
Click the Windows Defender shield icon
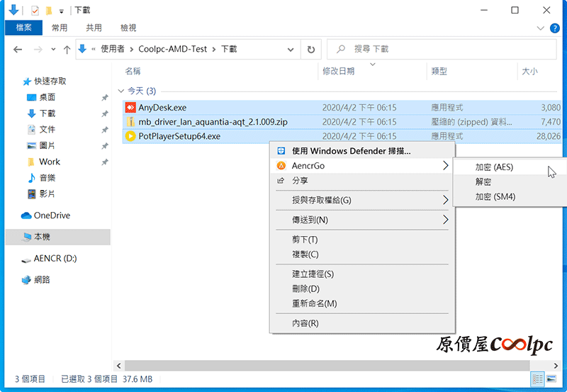coord(281,151)
